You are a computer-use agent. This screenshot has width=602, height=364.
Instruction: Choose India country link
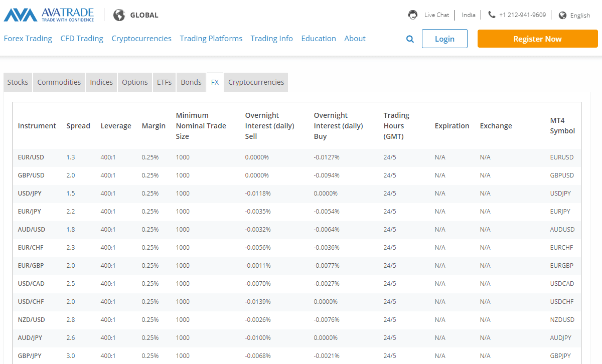click(469, 15)
